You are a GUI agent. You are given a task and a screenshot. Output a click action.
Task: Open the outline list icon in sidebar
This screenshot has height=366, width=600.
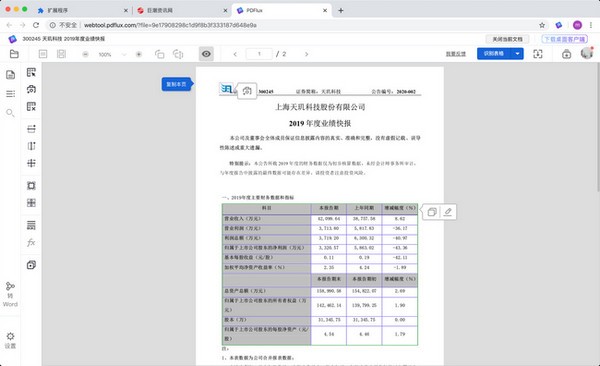pos(10,93)
